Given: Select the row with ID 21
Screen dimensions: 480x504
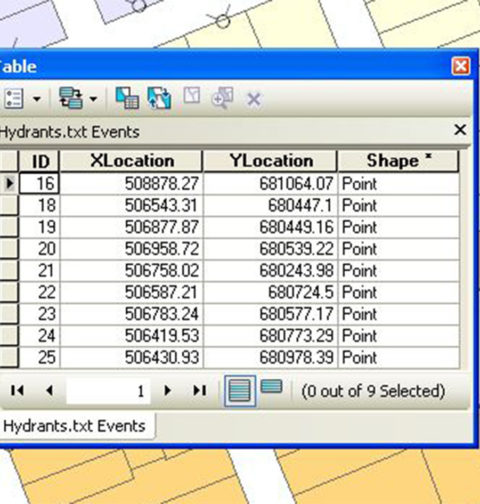Looking at the screenshot, I should coord(230,271).
